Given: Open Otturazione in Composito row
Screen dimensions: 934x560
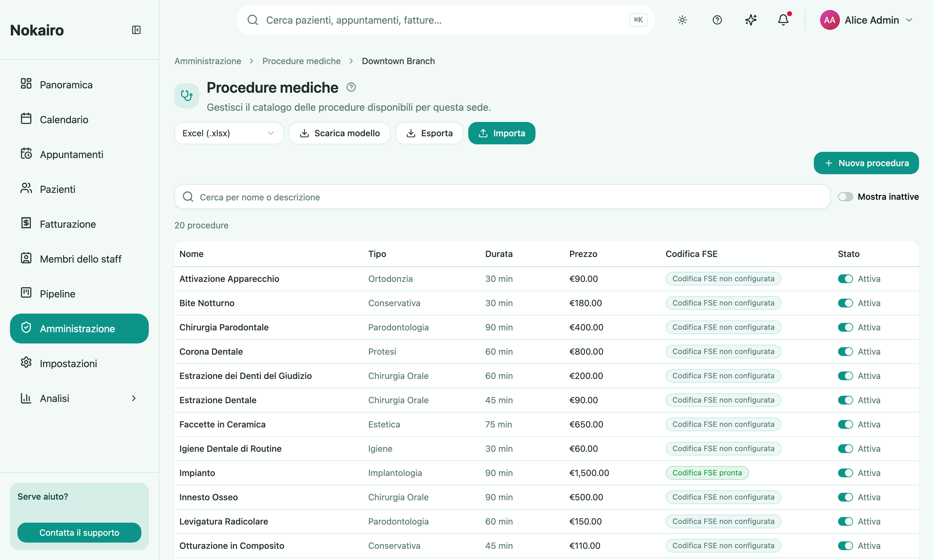Looking at the screenshot, I should pos(546,546).
